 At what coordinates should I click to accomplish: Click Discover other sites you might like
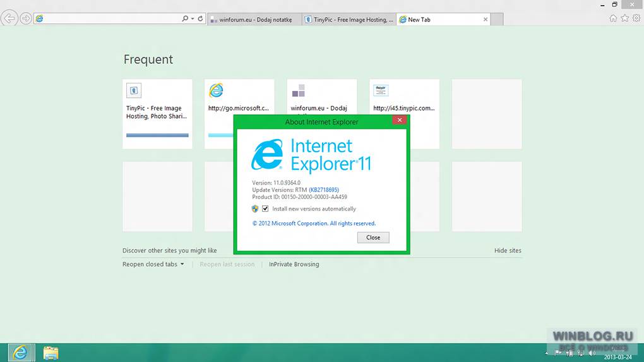point(170,250)
